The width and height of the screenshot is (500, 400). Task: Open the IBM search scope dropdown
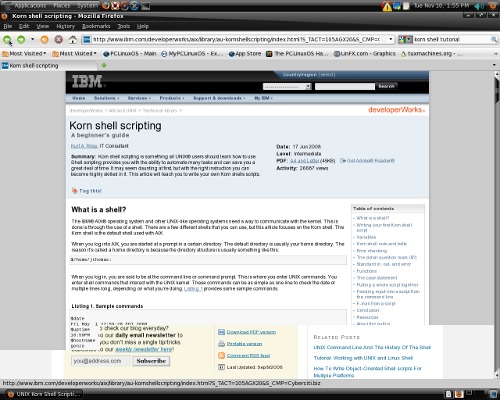click(x=287, y=87)
